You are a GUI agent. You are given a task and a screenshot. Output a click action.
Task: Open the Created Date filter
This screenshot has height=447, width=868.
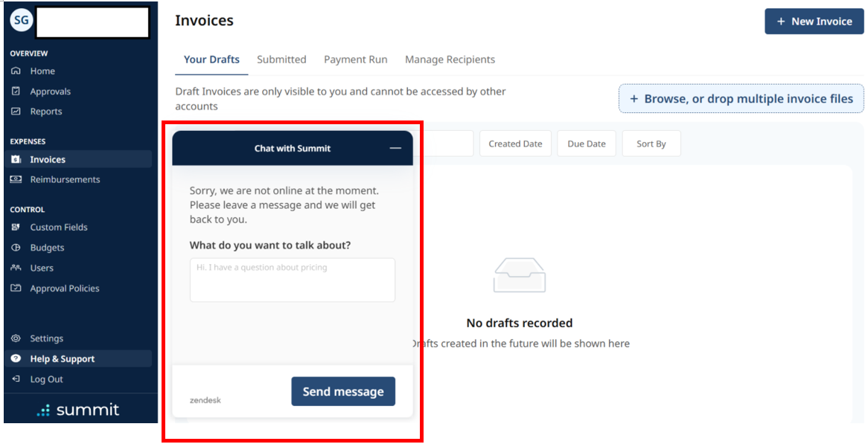coord(515,144)
